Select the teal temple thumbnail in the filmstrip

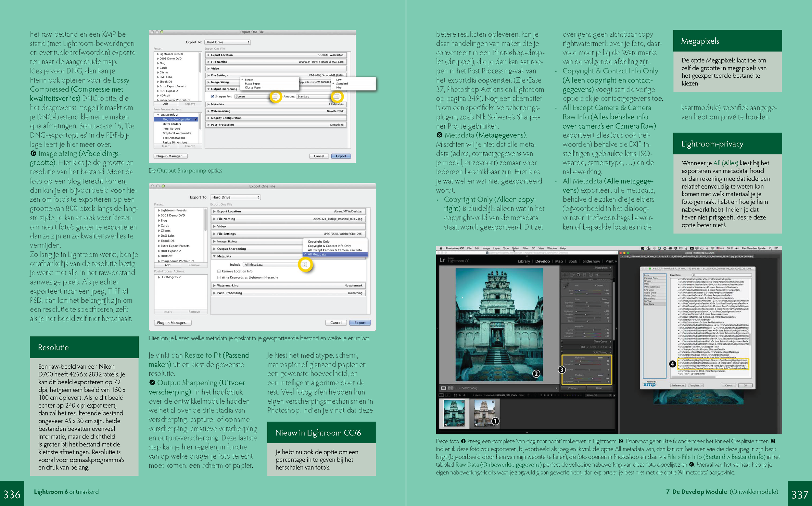click(x=454, y=414)
